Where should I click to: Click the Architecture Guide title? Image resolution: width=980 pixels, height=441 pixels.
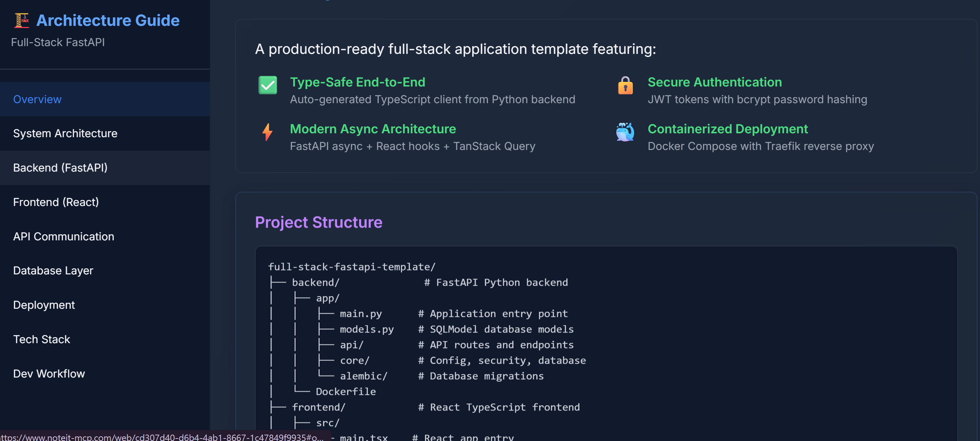pyautogui.click(x=108, y=21)
